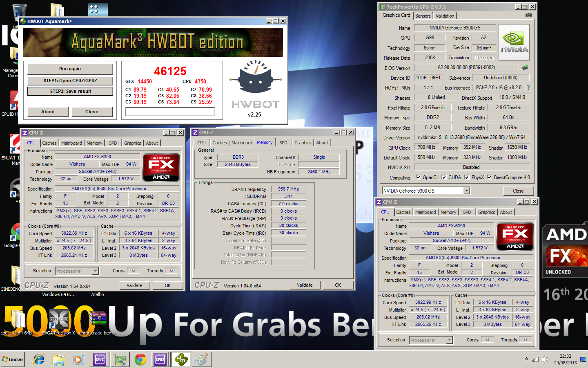Screen dimensions: 588x368
Task: Click the NVIDIA logo in GPU-Z
Action: pos(514,43)
